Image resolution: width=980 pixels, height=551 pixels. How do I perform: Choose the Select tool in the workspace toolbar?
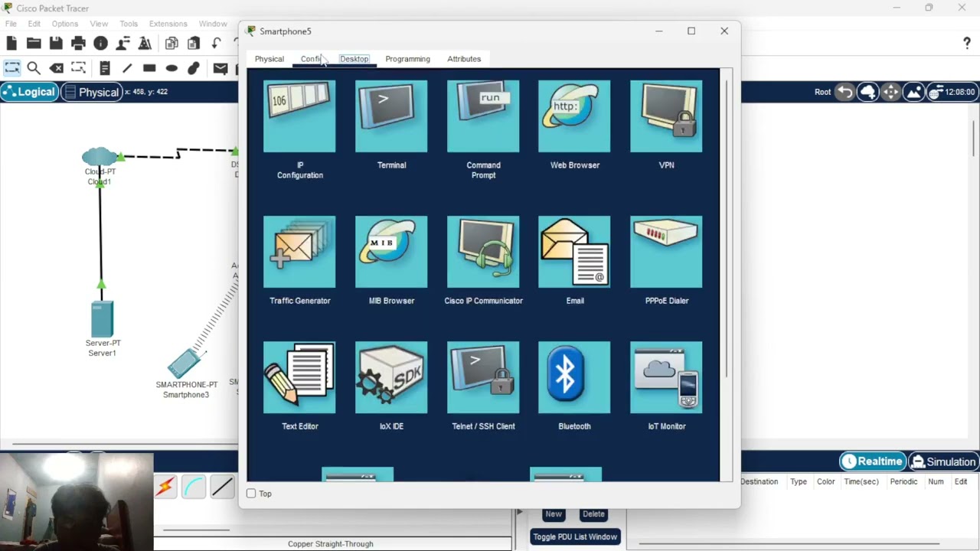(x=11, y=68)
